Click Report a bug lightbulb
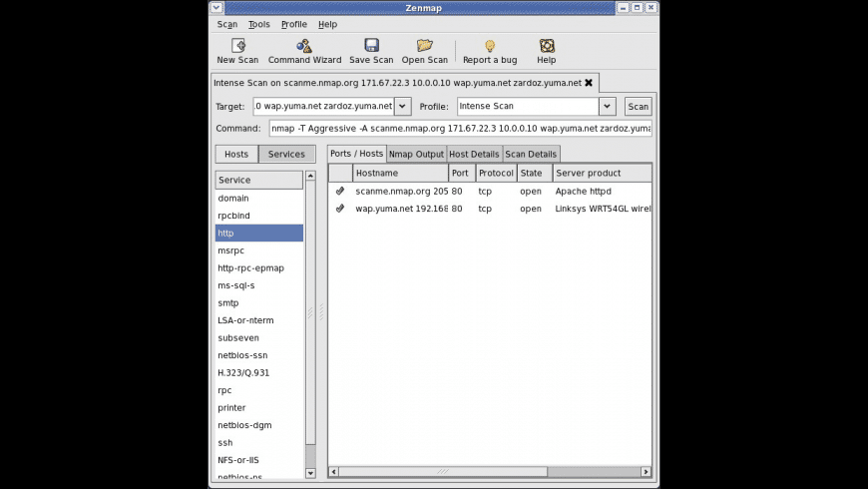This screenshot has height=489, width=868. point(490,46)
